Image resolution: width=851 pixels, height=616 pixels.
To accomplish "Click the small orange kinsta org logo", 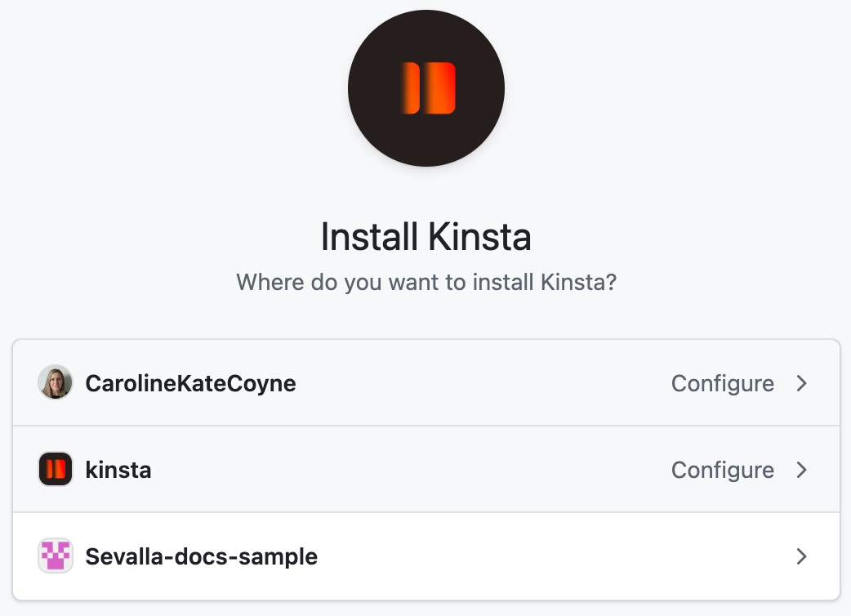I will [55, 469].
